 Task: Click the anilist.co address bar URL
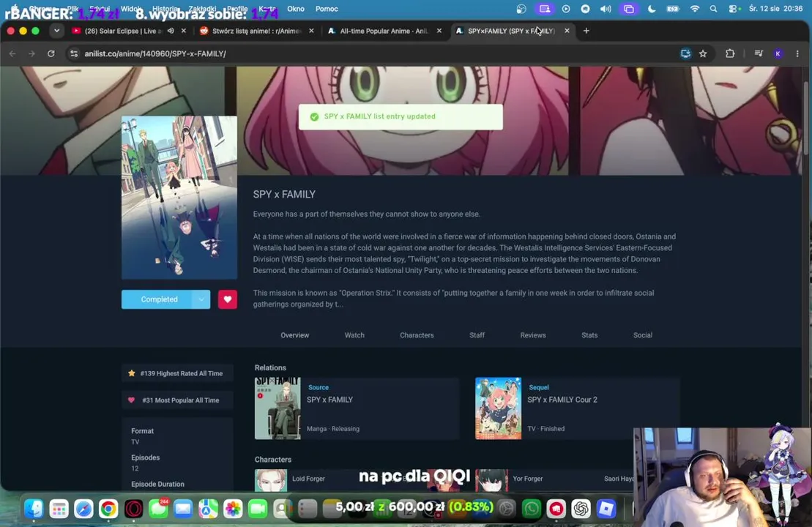[155, 53]
